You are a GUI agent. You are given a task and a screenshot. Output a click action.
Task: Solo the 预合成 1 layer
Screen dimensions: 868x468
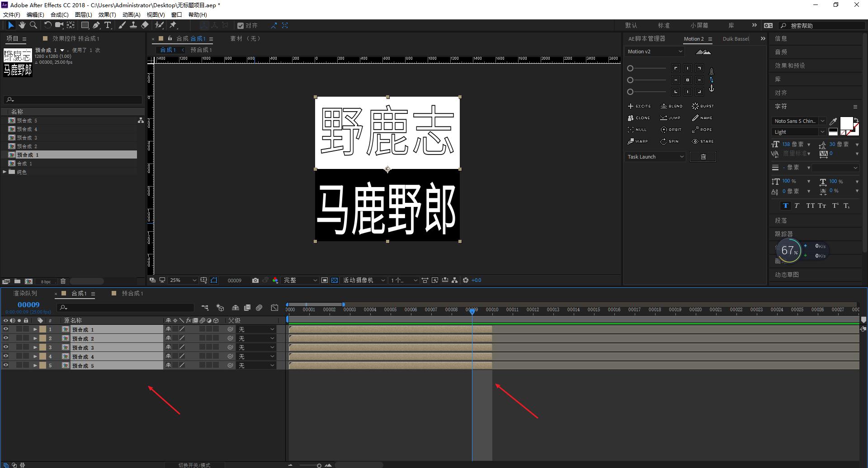point(19,329)
